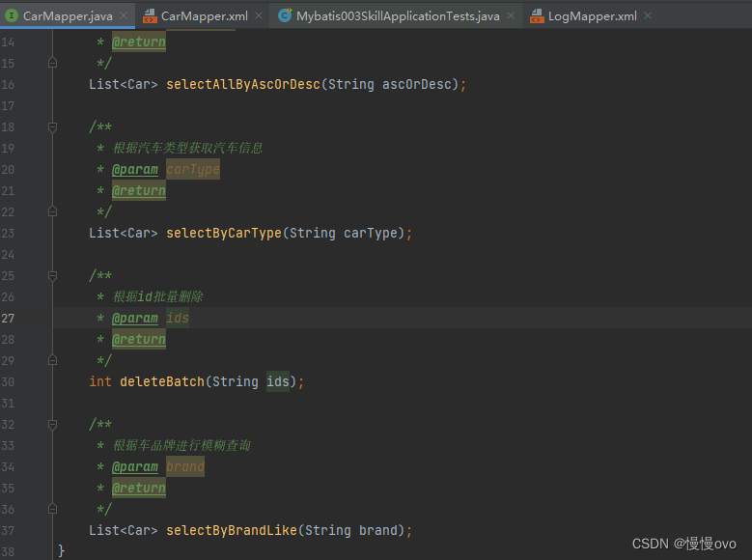
Task: Click the brand Javadoc parameter on line 34
Action: (x=185, y=467)
